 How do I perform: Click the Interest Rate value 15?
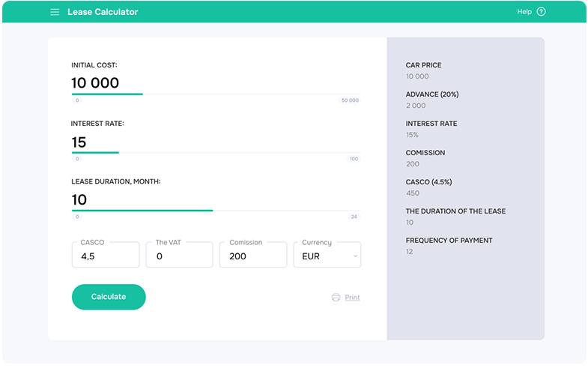(79, 142)
